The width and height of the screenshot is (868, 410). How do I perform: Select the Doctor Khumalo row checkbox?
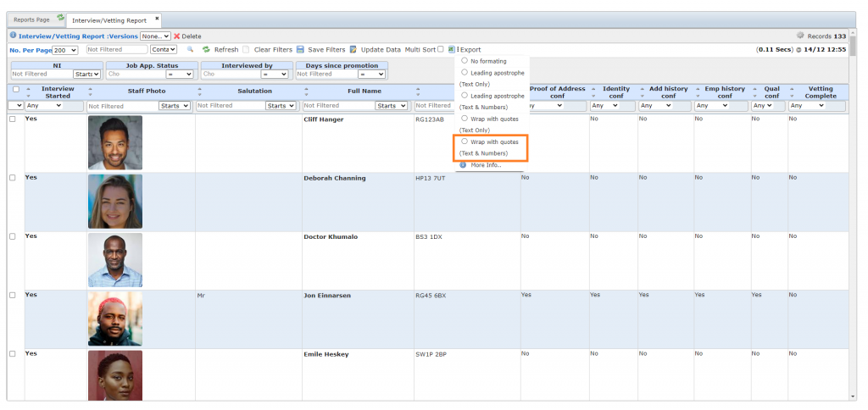point(12,236)
